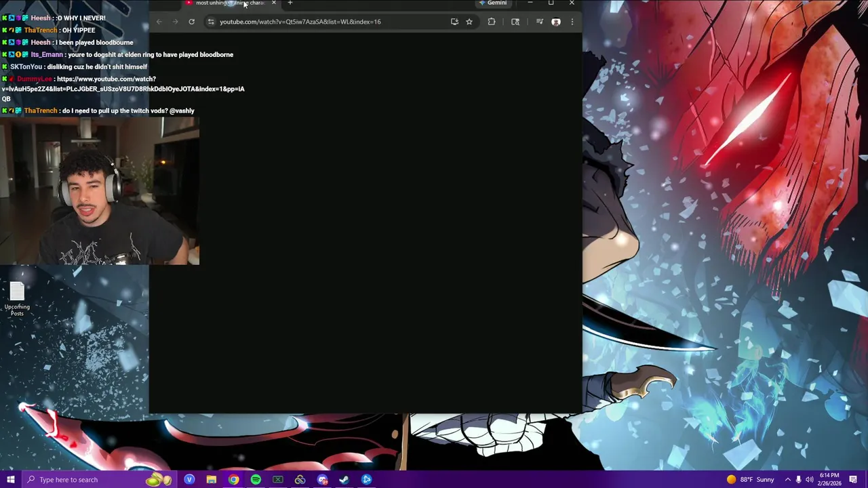Open the clock showing 6:14 PM

830,480
